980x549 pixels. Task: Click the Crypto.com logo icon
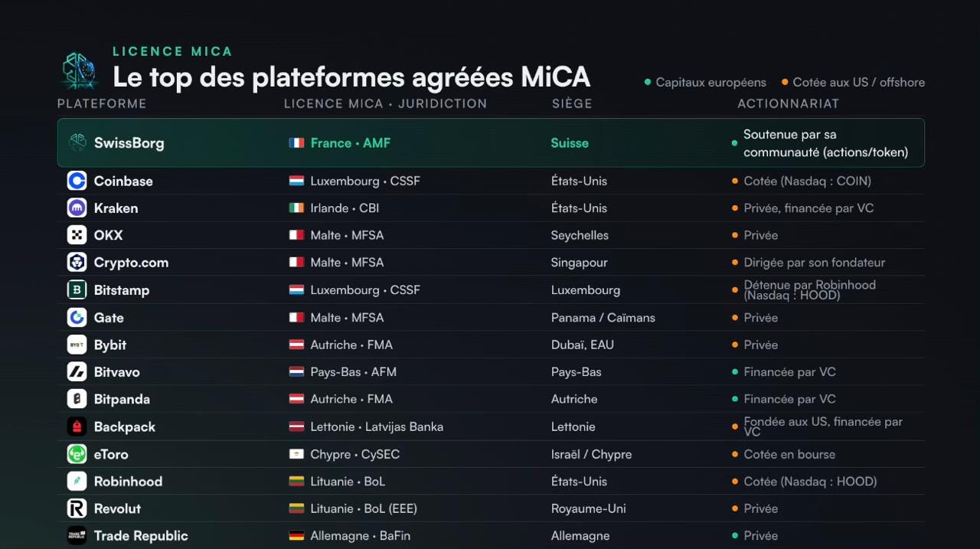click(x=77, y=262)
